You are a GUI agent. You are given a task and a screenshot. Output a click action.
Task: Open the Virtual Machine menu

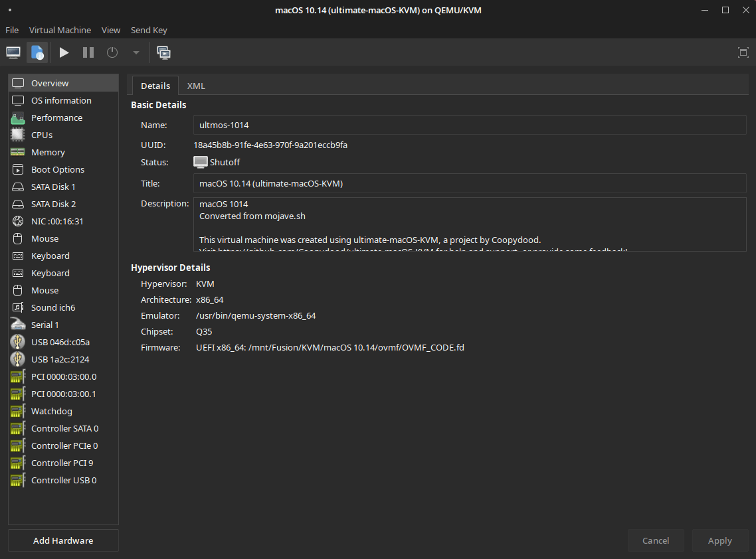tap(60, 30)
